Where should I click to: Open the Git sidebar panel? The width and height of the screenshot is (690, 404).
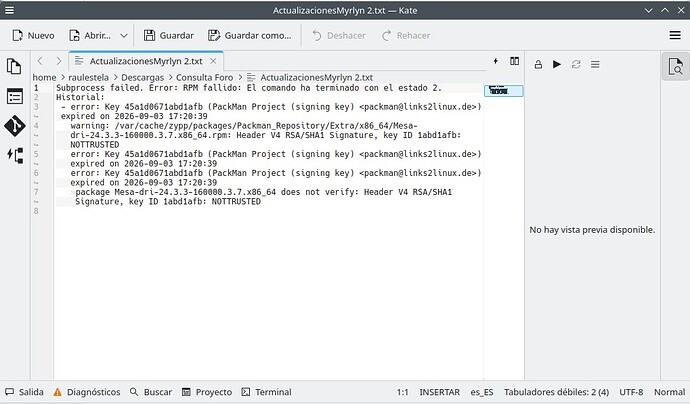(x=15, y=126)
